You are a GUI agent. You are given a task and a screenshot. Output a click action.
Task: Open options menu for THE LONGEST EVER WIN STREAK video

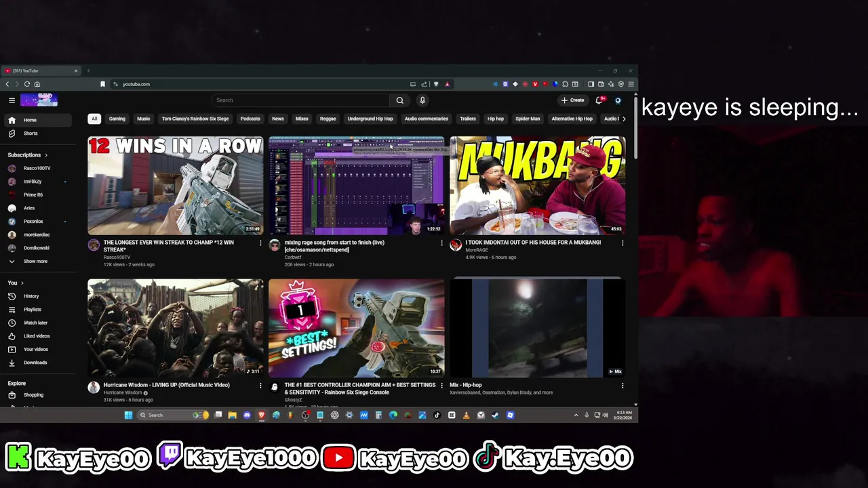click(260, 243)
